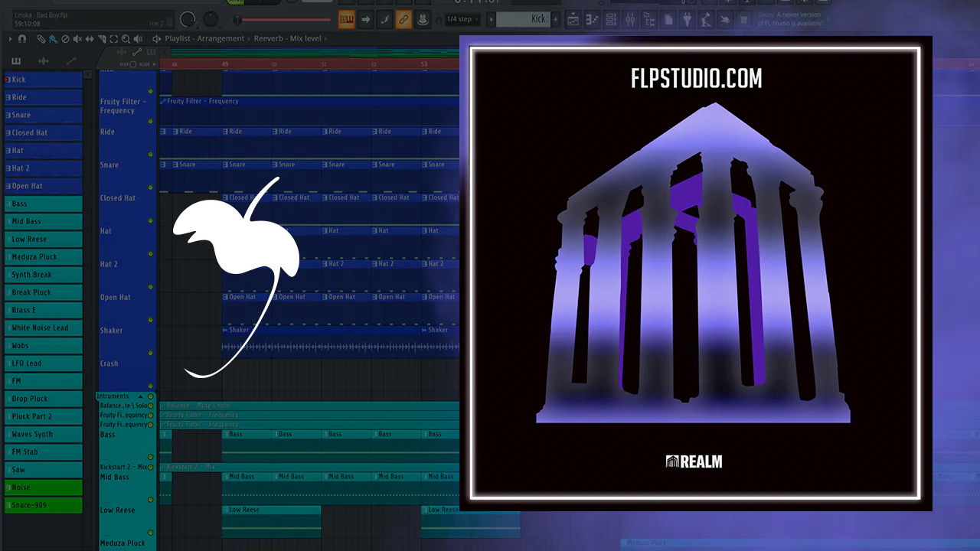
Task: Toggle the orange link chain button
Action: click(403, 19)
